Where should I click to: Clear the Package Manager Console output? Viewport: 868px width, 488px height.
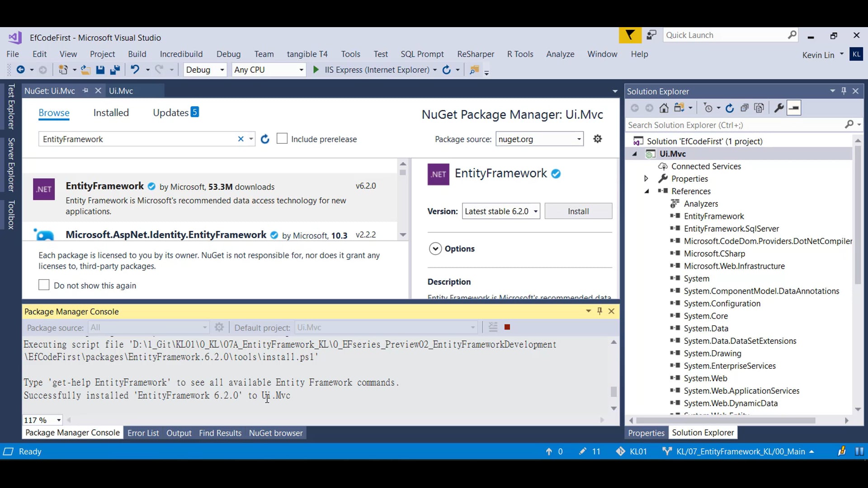pos(493,327)
